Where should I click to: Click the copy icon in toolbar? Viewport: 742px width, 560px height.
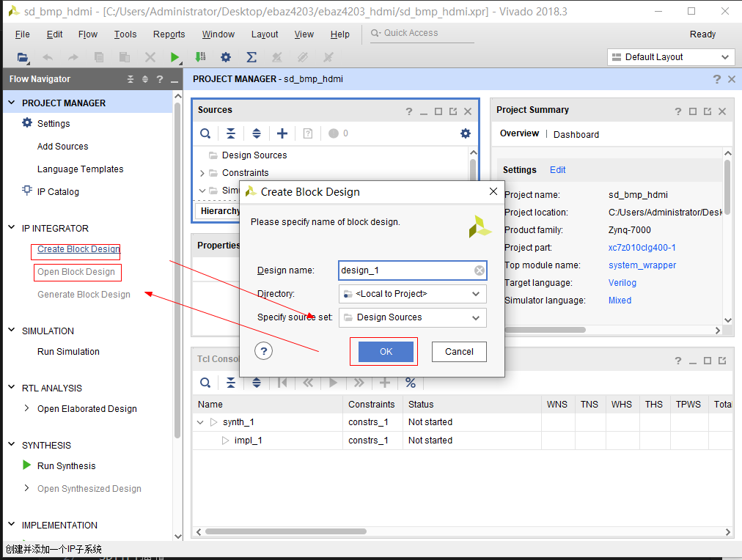point(99,57)
